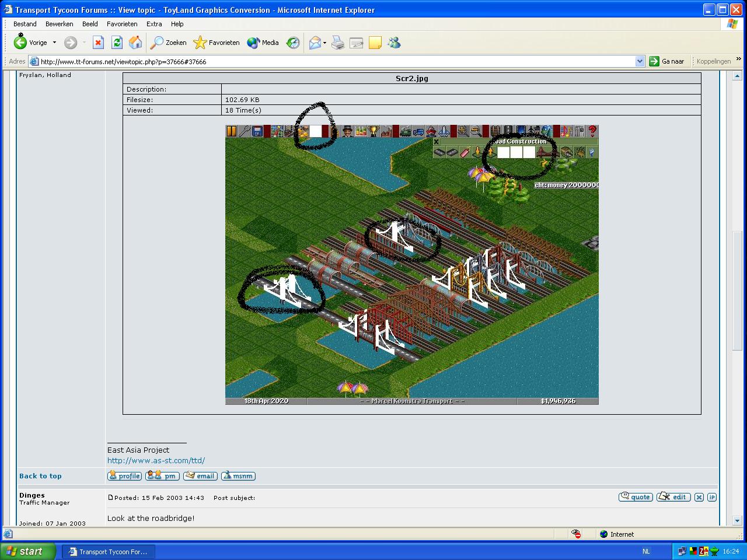
Task: Open the Favorieten star panel
Action: point(217,43)
